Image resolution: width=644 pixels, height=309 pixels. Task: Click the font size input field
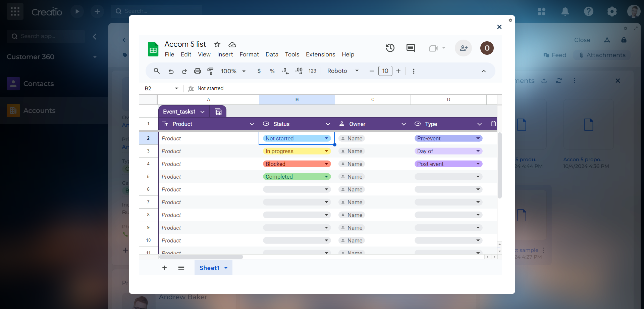click(385, 71)
